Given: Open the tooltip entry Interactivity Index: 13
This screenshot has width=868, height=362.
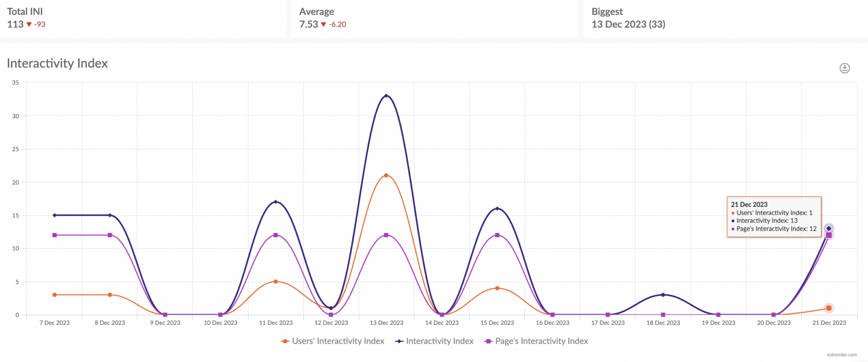Looking at the screenshot, I should (767, 221).
